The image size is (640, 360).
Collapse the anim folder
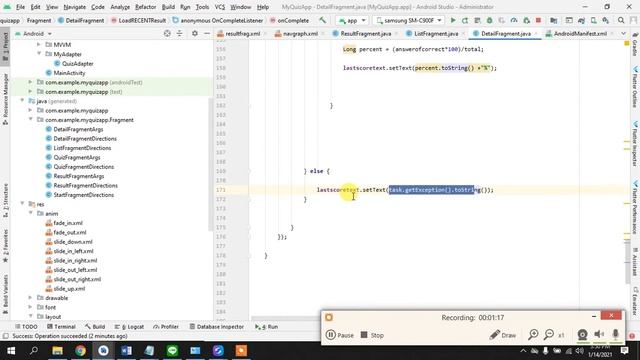click(31, 213)
